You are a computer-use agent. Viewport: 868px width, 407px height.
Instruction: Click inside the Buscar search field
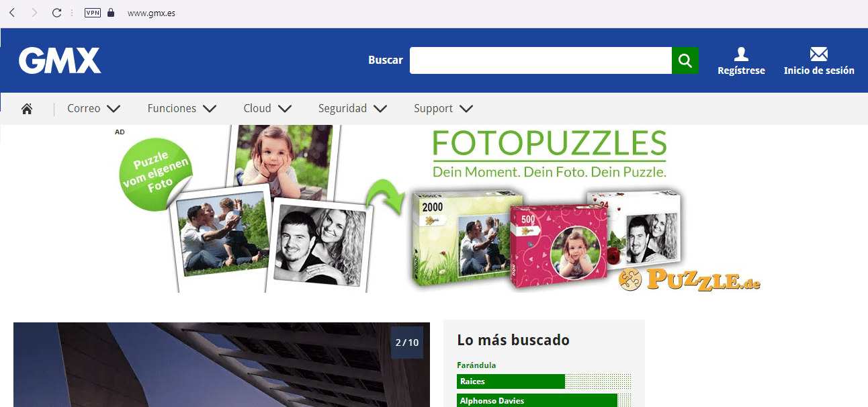point(541,60)
